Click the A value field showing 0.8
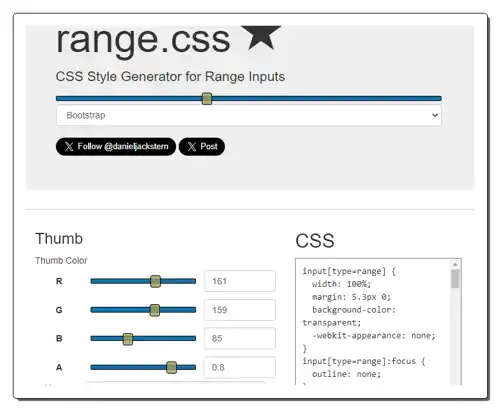This screenshot has height=411, width=500. click(x=240, y=367)
